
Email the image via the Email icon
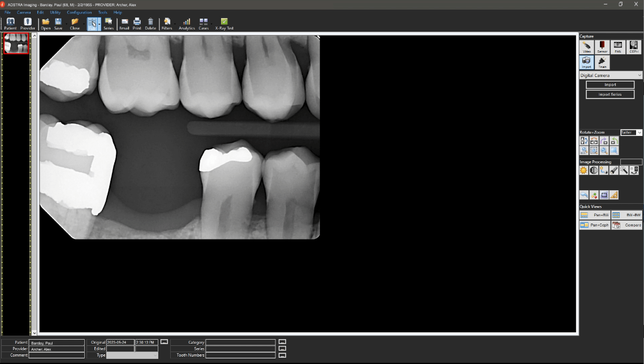point(124,24)
